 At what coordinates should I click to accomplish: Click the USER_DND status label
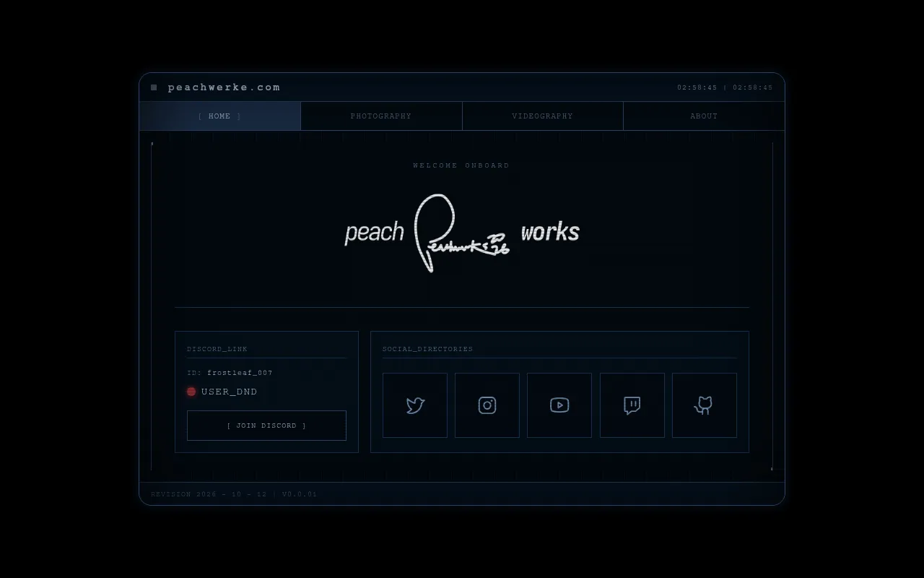(x=230, y=392)
